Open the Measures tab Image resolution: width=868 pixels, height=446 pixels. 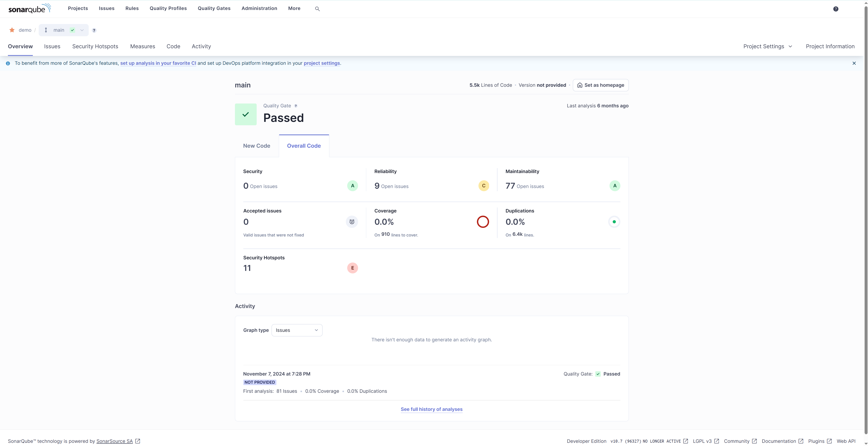143,46
